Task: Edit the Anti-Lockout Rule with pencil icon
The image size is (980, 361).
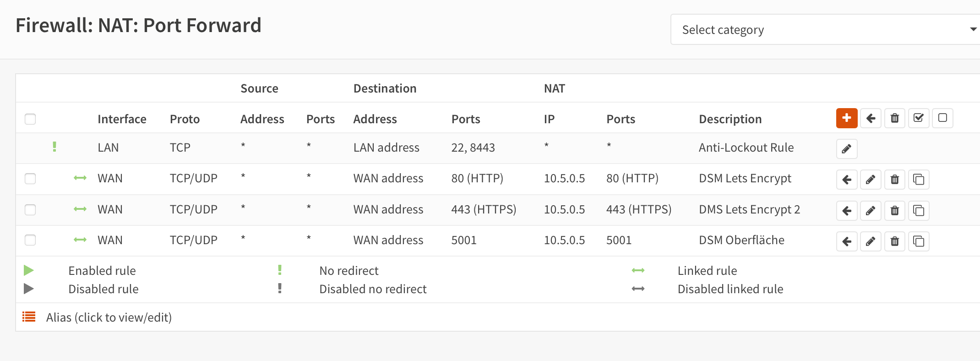Action: (x=846, y=149)
